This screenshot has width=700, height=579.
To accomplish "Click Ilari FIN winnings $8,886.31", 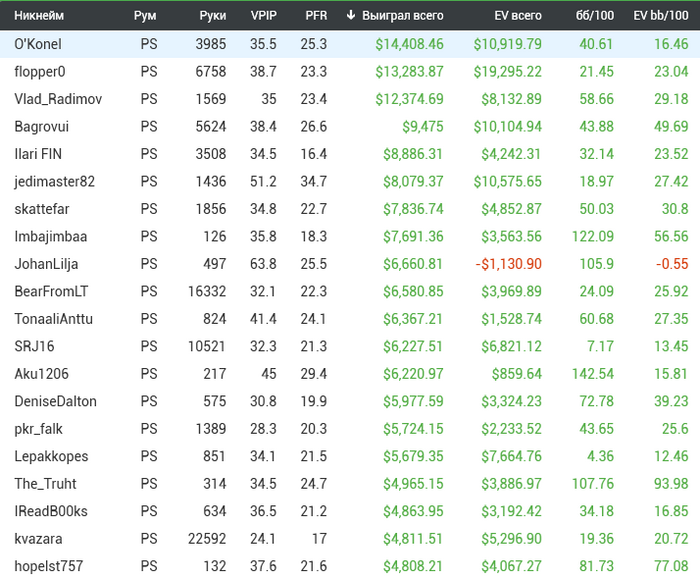I will [413, 154].
